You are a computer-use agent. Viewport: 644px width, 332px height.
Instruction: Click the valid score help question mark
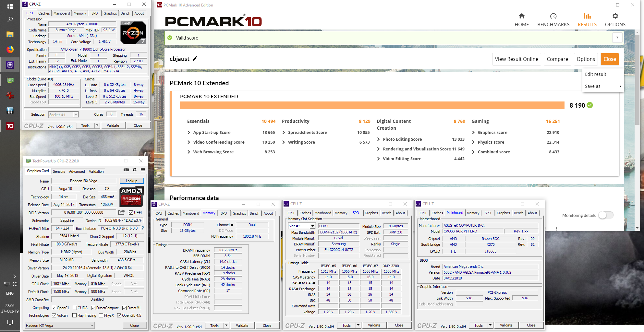click(x=617, y=38)
